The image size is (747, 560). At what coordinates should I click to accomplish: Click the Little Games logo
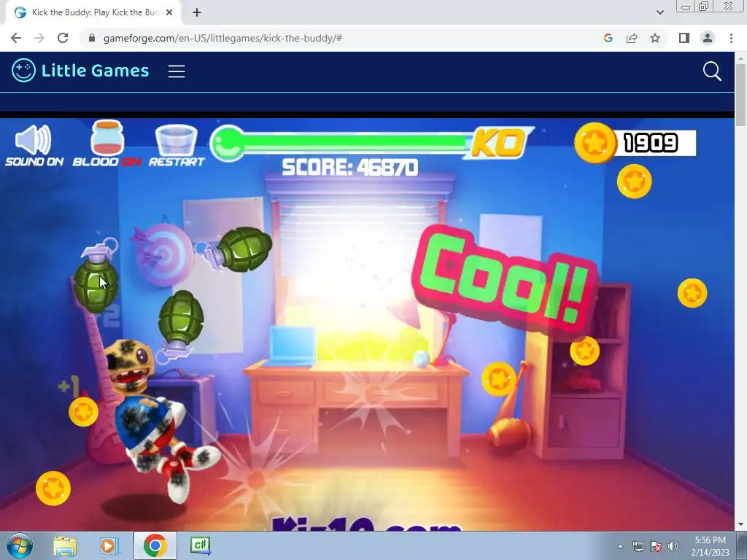point(80,71)
